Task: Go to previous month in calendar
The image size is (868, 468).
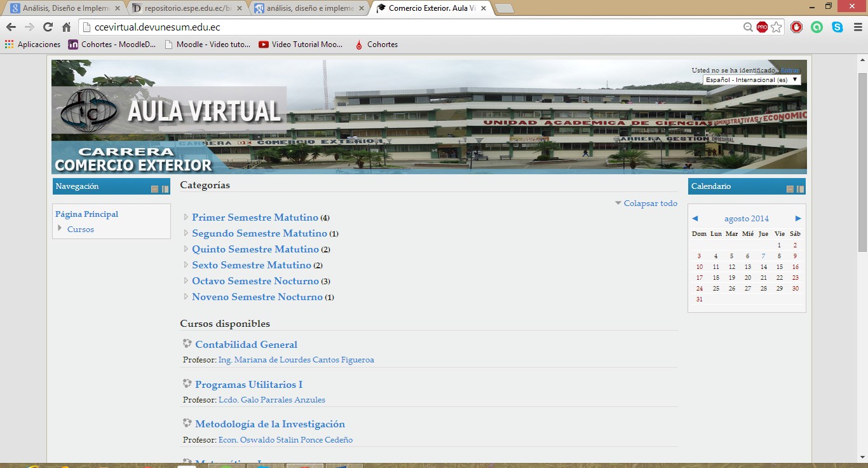Action: tap(695, 219)
